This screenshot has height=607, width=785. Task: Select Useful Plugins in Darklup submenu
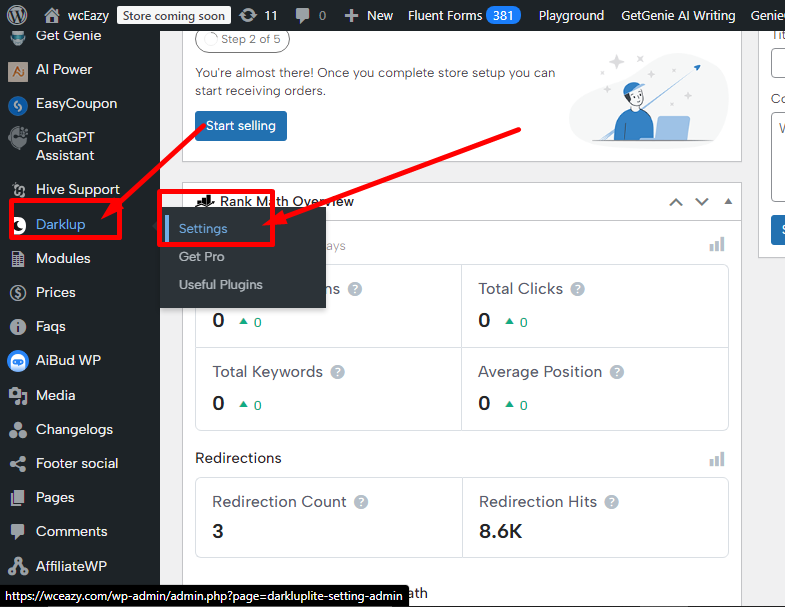[220, 285]
